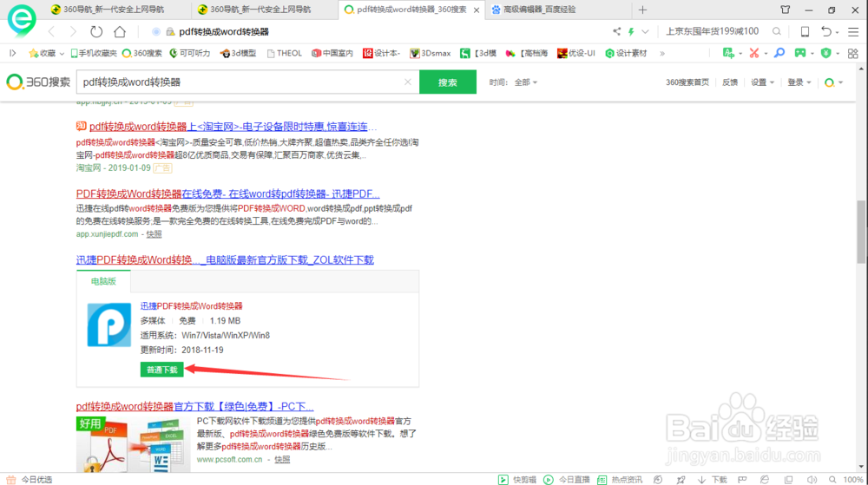Open a new tab with plus icon
Image resolution: width=868 pixels, height=485 pixels.
(x=642, y=10)
